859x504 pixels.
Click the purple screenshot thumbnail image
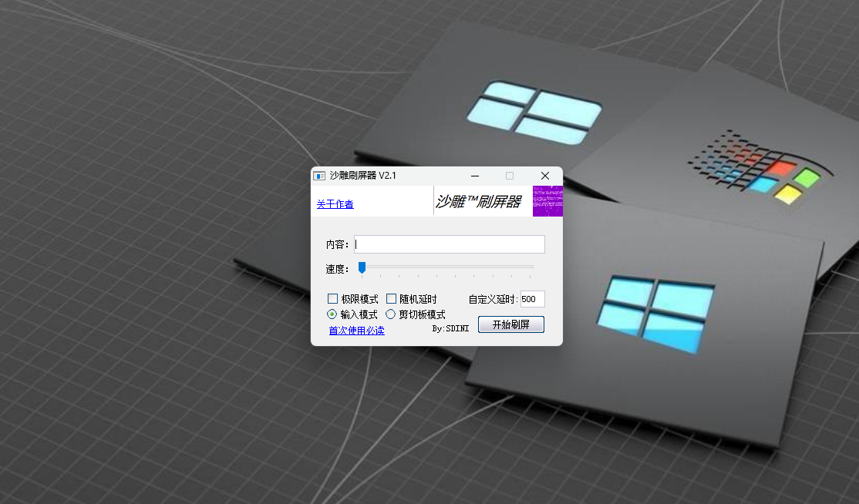click(547, 201)
